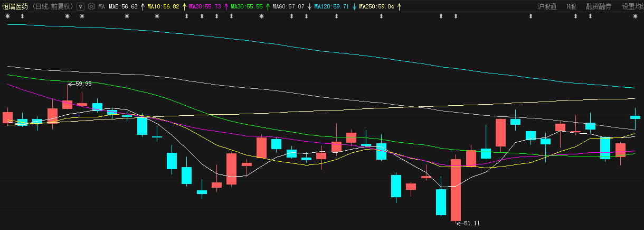Open star event marker beneath MA10 value

[157, 16]
